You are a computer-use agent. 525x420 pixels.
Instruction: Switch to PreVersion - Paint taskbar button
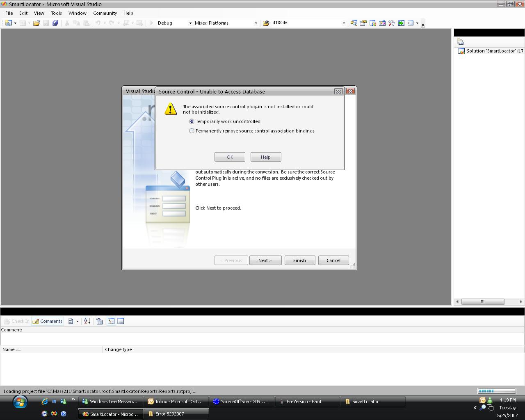(x=308, y=402)
